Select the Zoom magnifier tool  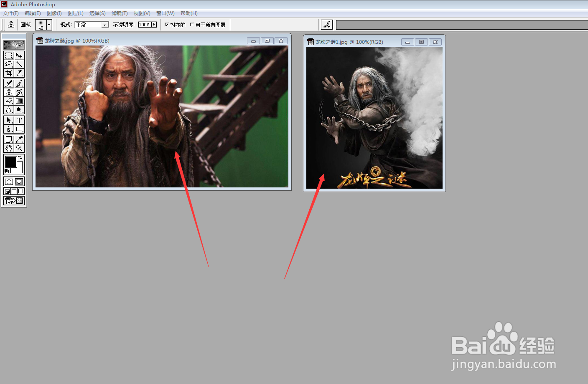click(x=19, y=148)
